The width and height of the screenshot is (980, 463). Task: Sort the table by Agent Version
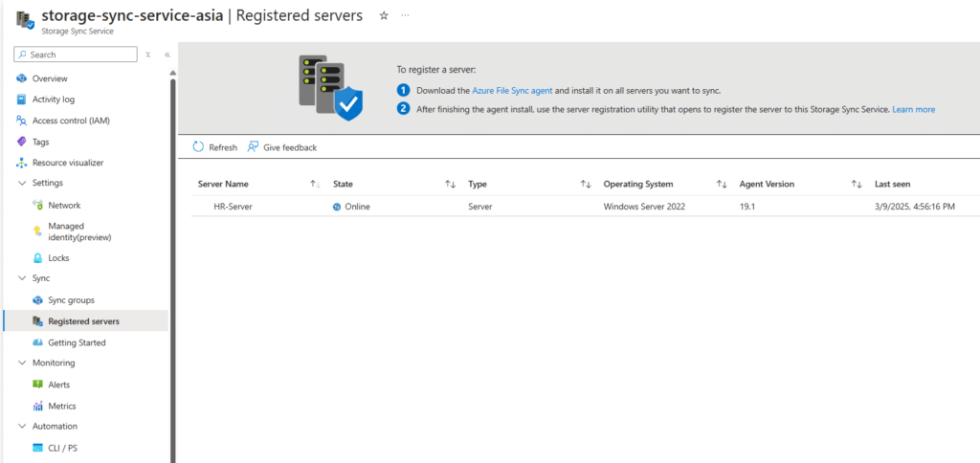tap(857, 184)
